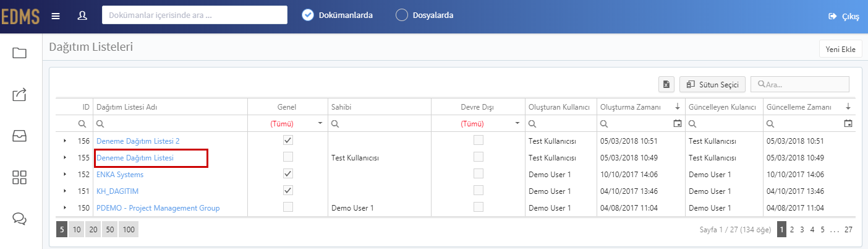Click the Yeni Ekle button
Screen dimensions: 868x249
[840, 50]
